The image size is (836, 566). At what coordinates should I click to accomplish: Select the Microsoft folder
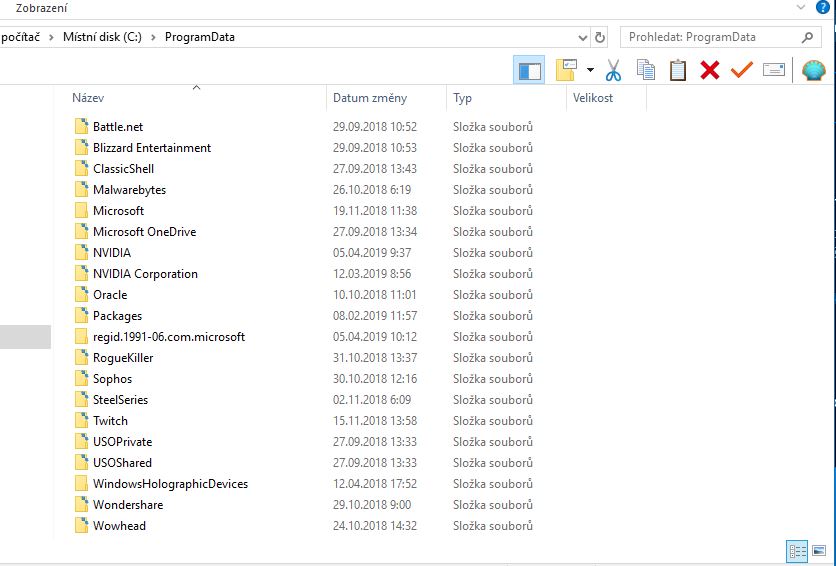point(118,211)
